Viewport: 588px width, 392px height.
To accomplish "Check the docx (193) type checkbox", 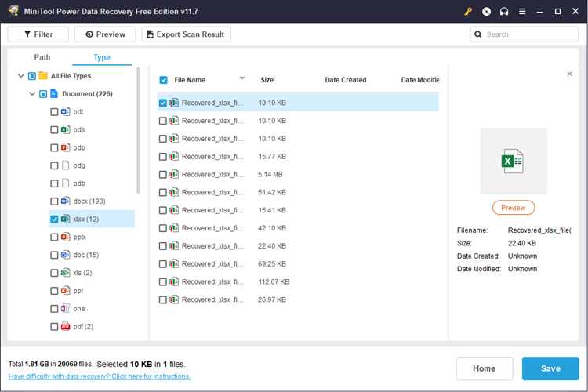I will tap(54, 201).
